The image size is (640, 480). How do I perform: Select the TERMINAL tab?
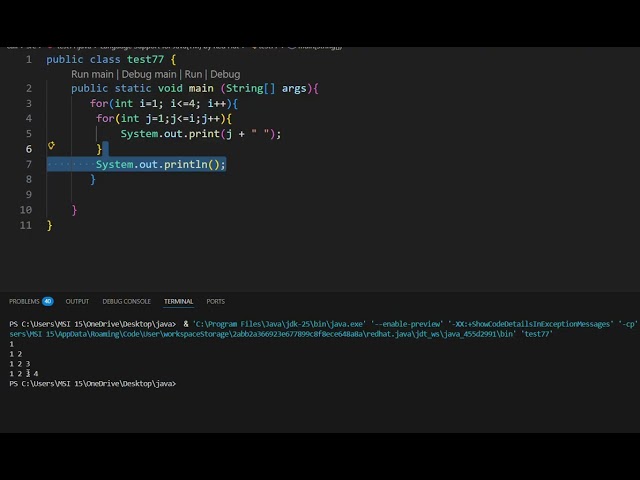(x=178, y=301)
